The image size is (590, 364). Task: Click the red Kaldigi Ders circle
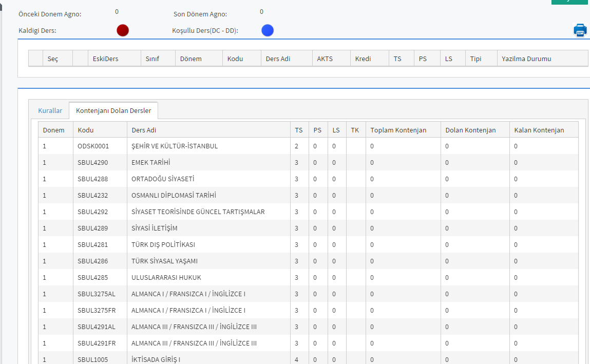[x=123, y=30]
